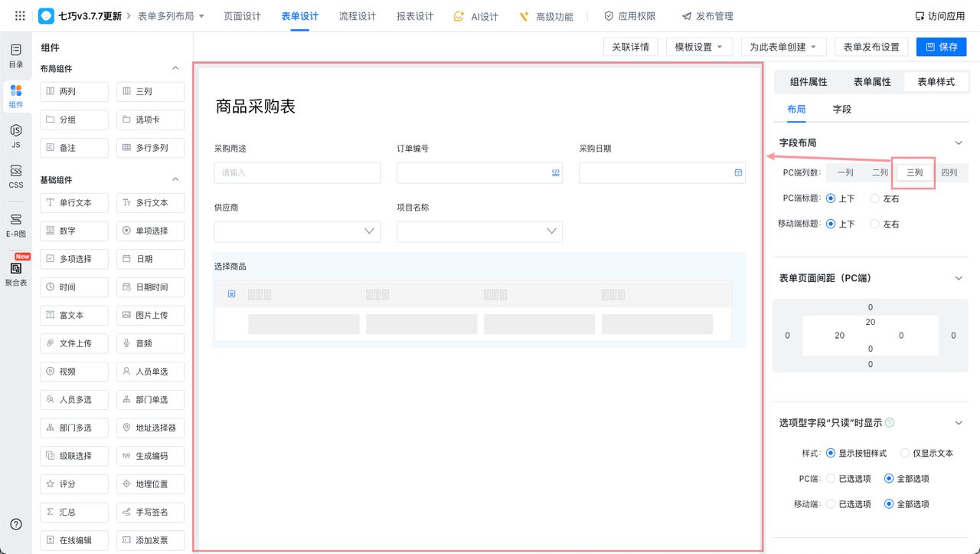Open the 目录 sidebar panel
Viewport: 980px width, 554px height.
tap(16, 56)
